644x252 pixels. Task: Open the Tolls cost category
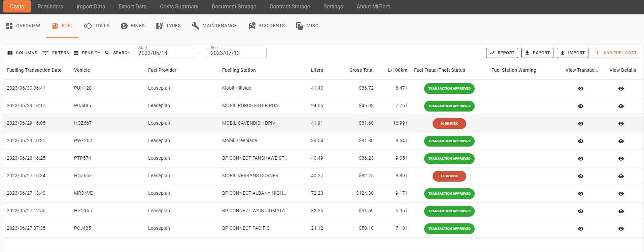point(97,26)
